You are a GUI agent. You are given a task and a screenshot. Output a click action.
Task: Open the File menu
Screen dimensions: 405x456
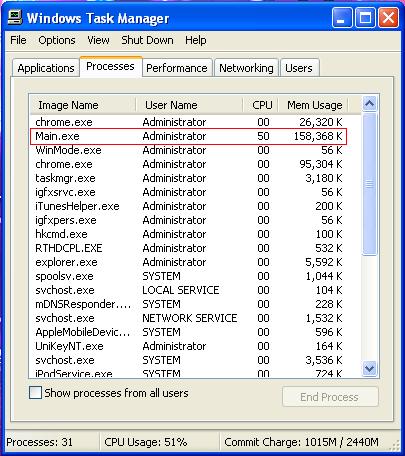tap(18, 40)
